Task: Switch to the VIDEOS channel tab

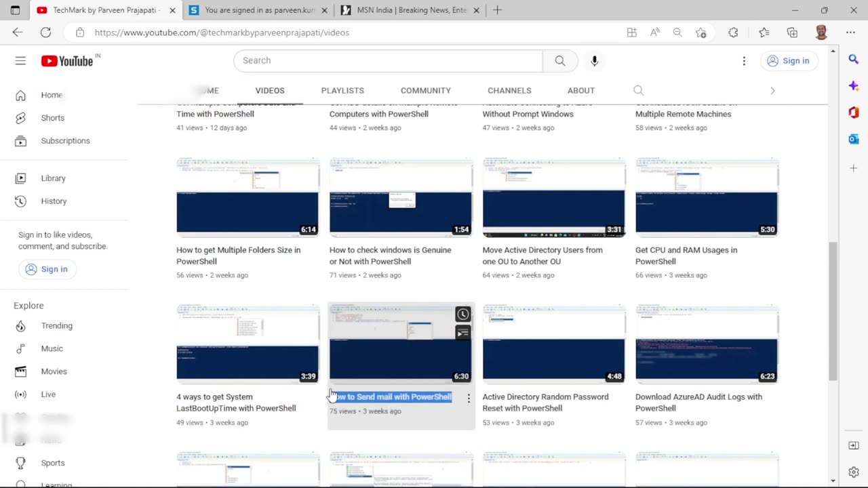Action: point(270,90)
